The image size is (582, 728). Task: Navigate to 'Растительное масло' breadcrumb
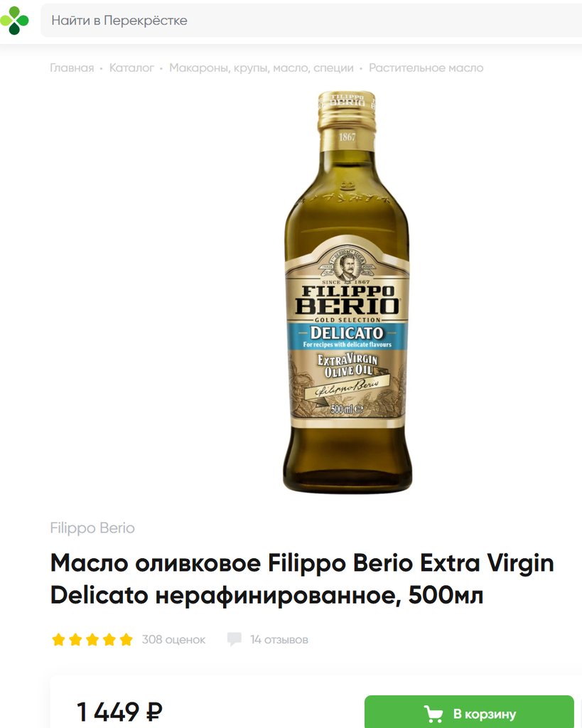click(426, 68)
